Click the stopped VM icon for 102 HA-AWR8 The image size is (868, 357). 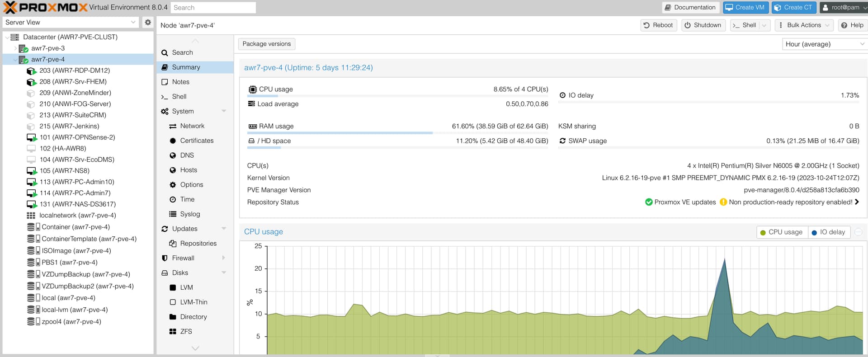point(31,148)
